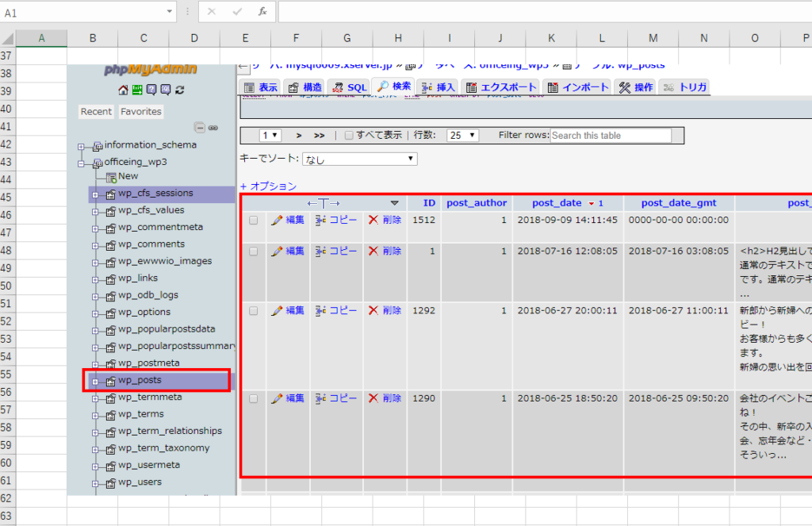The height and width of the screenshot is (526, 812).
Task: Open the 行数 rows-per-page dropdown
Action: pyautogui.click(x=462, y=136)
